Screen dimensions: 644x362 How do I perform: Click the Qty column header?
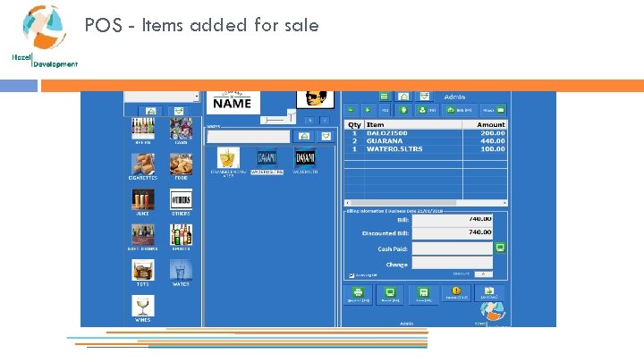[354, 125]
